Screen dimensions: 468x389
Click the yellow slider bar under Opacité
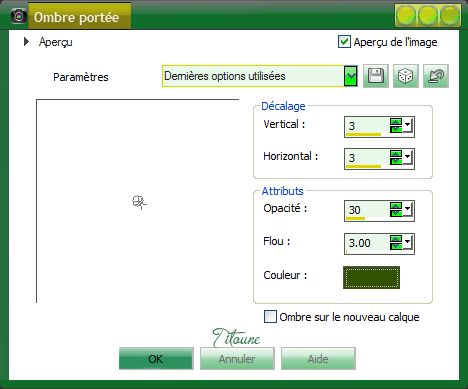click(x=355, y=218)
